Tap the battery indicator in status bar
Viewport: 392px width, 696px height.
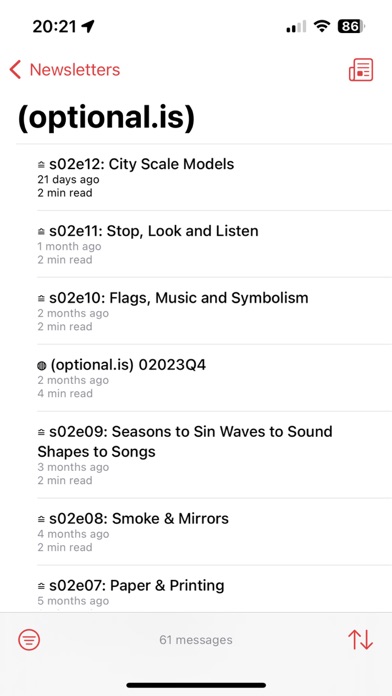pos(351,27)
